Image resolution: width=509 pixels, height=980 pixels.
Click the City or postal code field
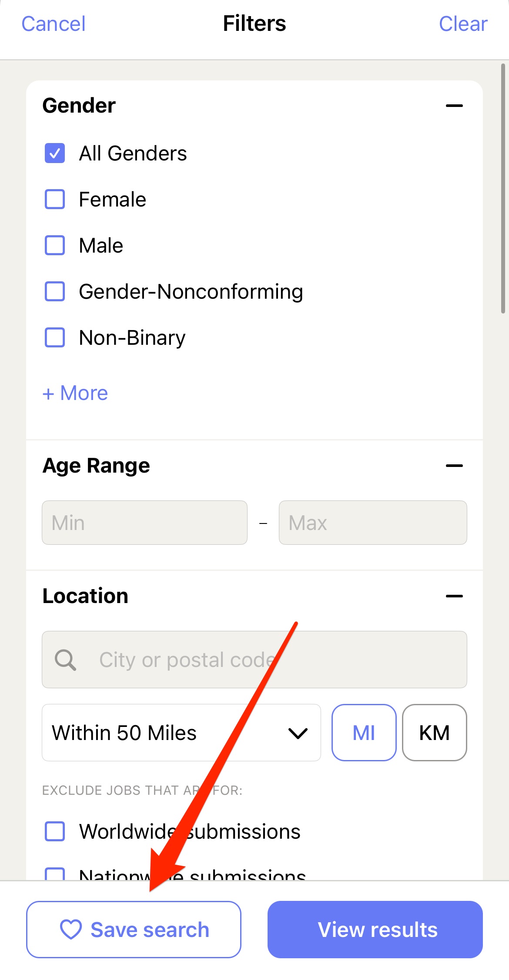[x=254, y=660]
